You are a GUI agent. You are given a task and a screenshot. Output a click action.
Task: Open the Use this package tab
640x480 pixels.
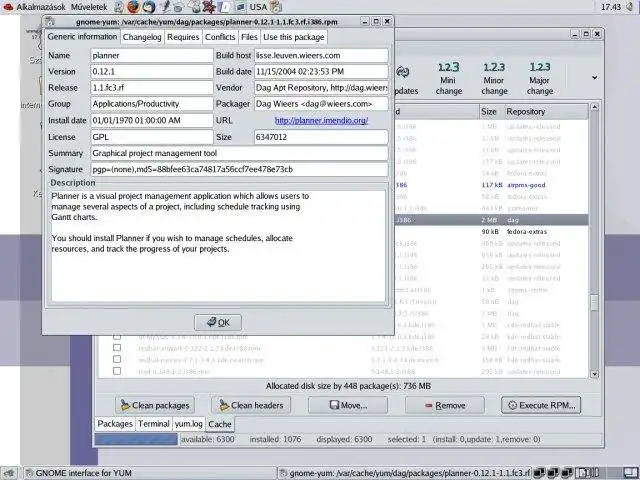293,37
